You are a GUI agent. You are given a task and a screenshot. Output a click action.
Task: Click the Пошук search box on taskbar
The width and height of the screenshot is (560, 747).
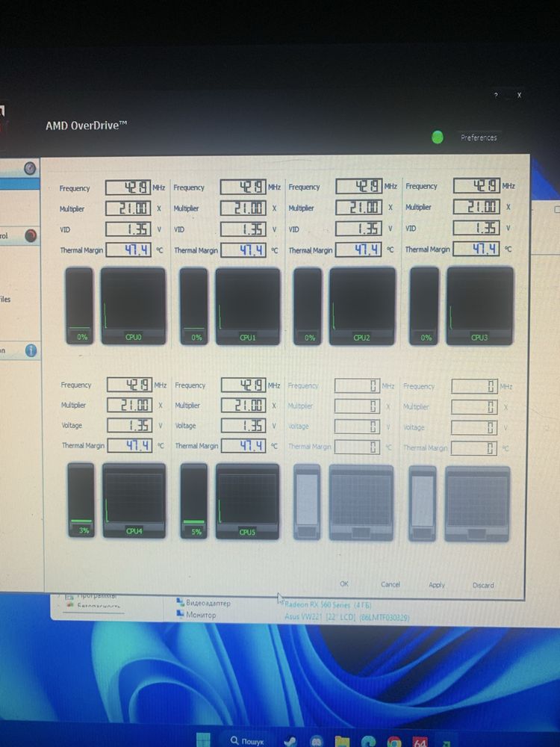[x=248, y=741]
